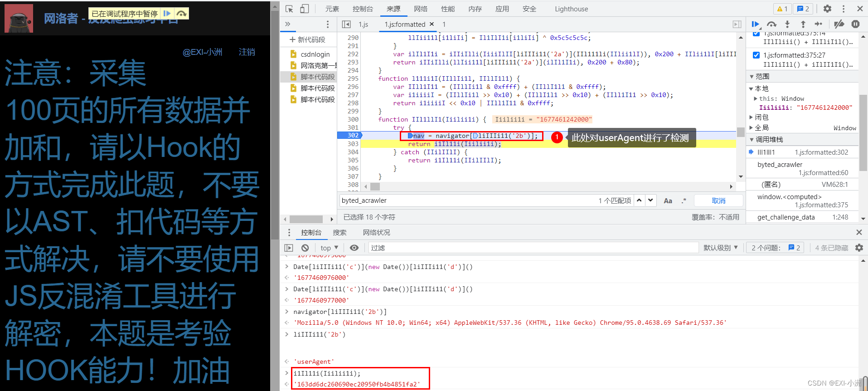The width and height of the screenshot is (868, 391).
Task: Click line number 303 in gutter
Action: tap(353, 144)
